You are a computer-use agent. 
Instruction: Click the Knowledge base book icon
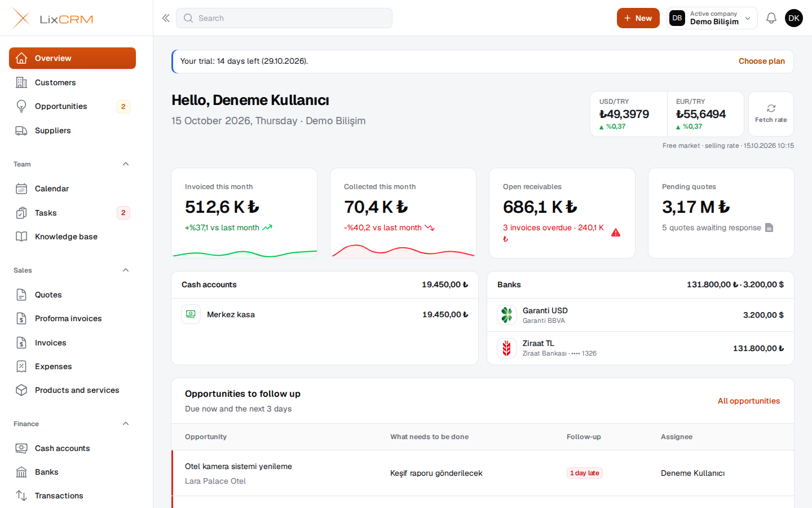21,237
